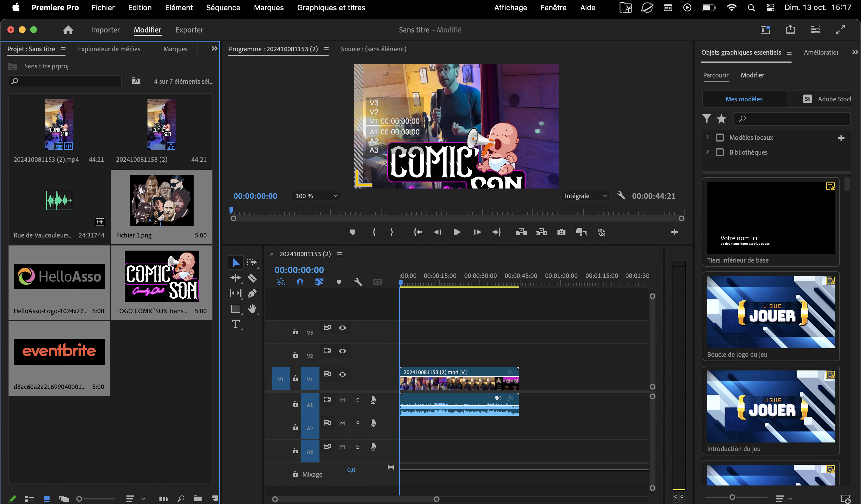Enable voice-over record on A3

(373, 446)
